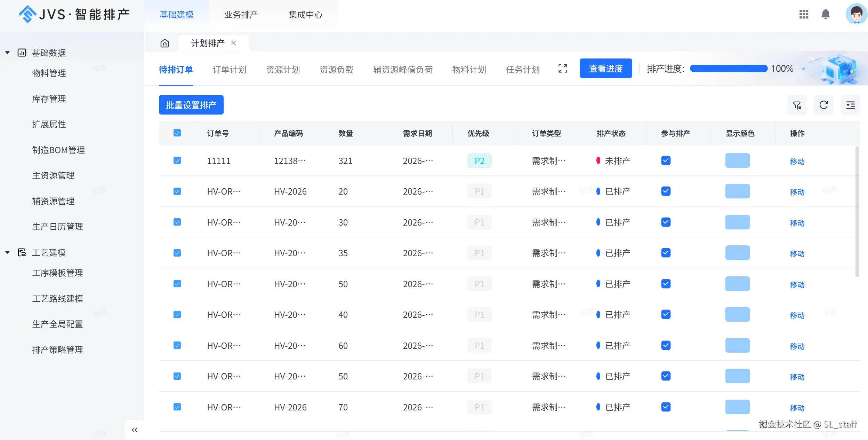The height and width of the screenshot is (440, 868).
Task: Open the table filter icon
Action: (x=797, y=105)
